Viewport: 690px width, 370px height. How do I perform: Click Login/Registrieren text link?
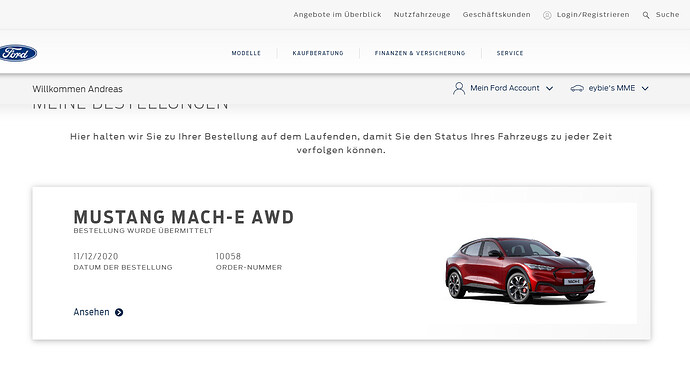pos(593,15)
